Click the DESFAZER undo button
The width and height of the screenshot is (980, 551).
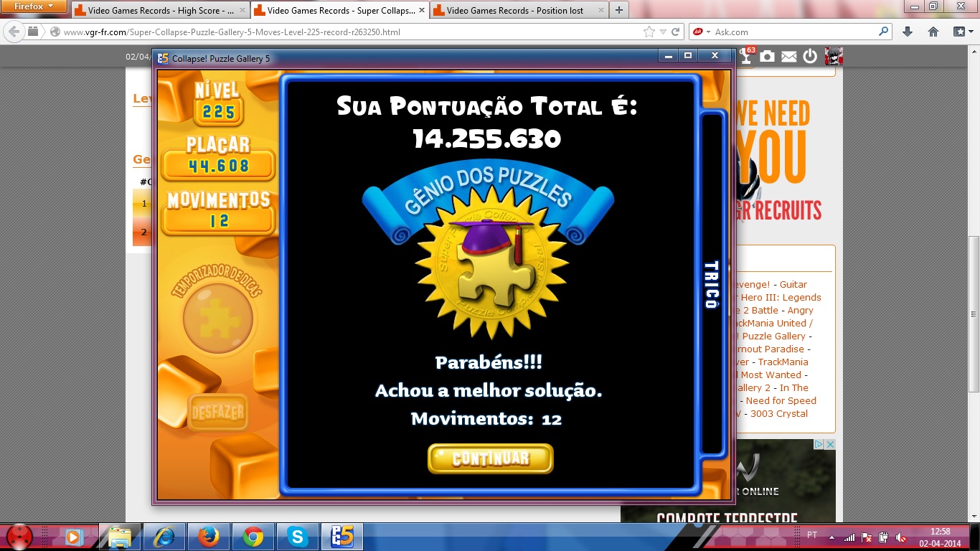[218, 413]
